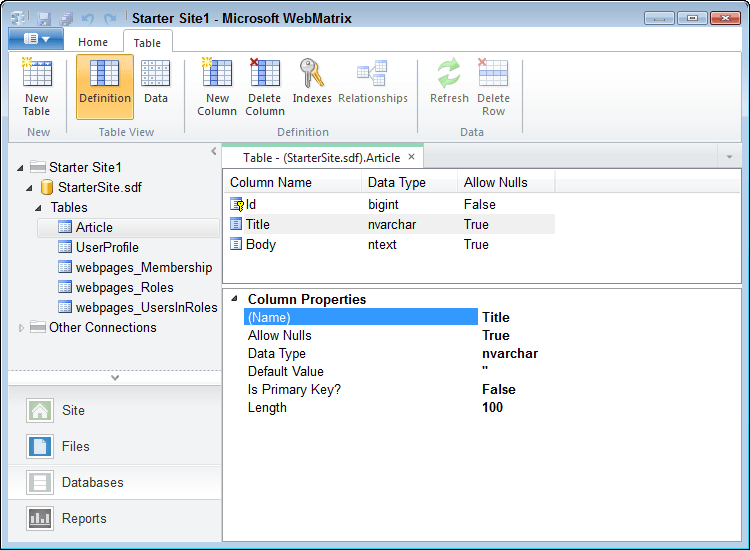This screenshot has height=550, width=750.
Task: Click the Title name value field
Action: coord(496,317)
